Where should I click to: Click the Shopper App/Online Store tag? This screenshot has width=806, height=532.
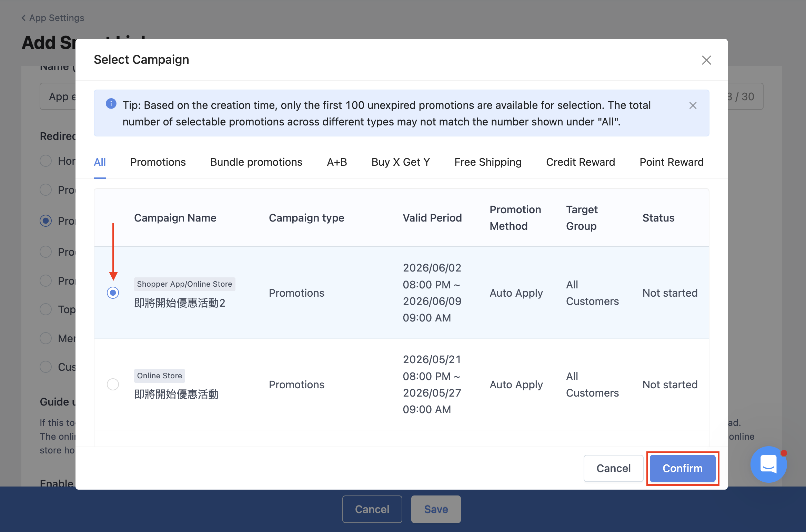(184, 284)
